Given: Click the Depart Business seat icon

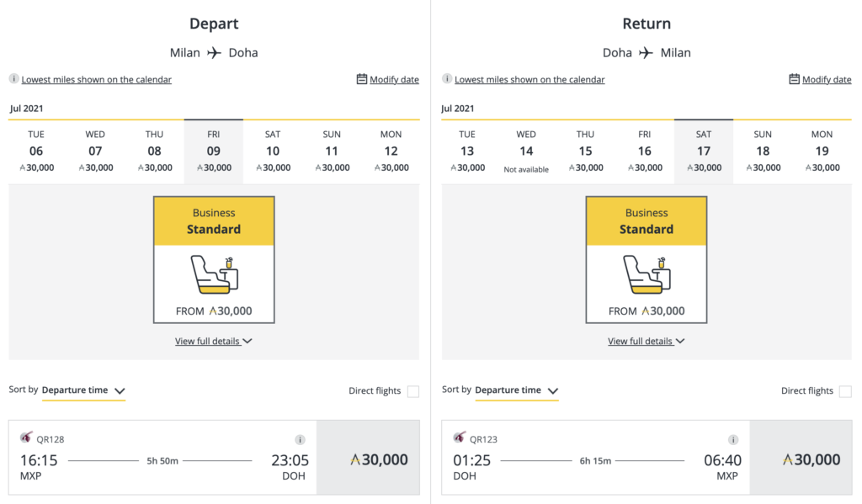Looking at the screenshot, I should tap(214, 274).
